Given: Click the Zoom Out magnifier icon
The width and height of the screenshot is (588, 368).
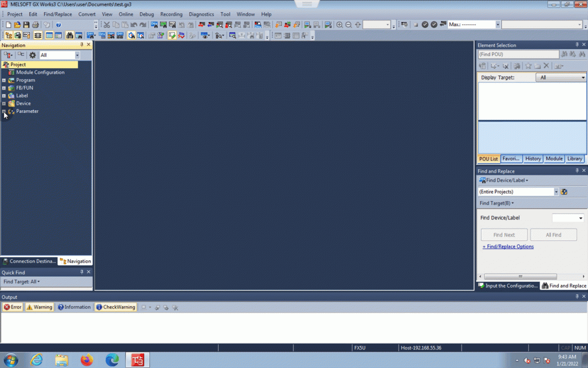Looking at the screenshot, I should [348, 25].
